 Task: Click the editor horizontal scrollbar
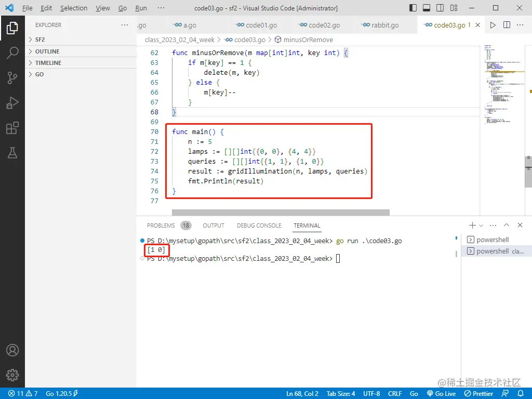[281, 212]
